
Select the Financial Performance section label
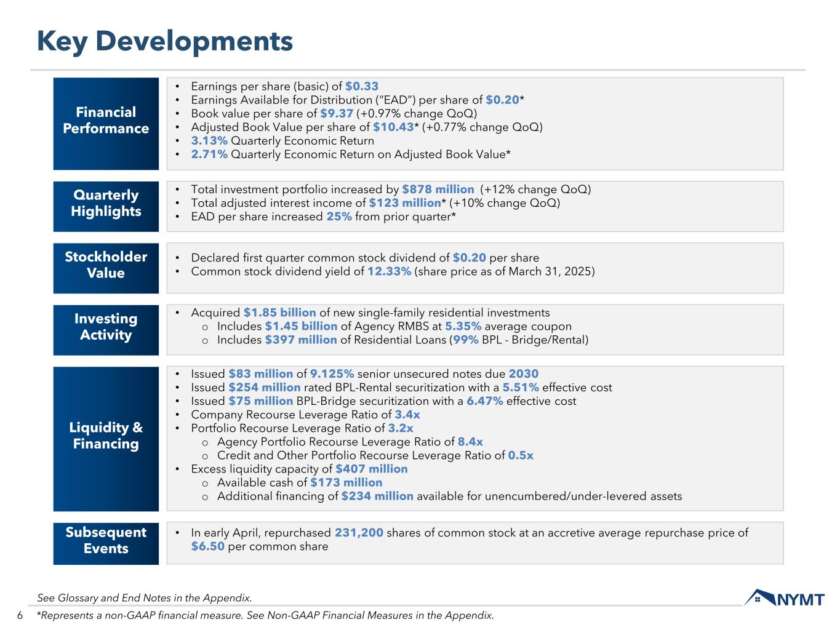pos(106,121)
